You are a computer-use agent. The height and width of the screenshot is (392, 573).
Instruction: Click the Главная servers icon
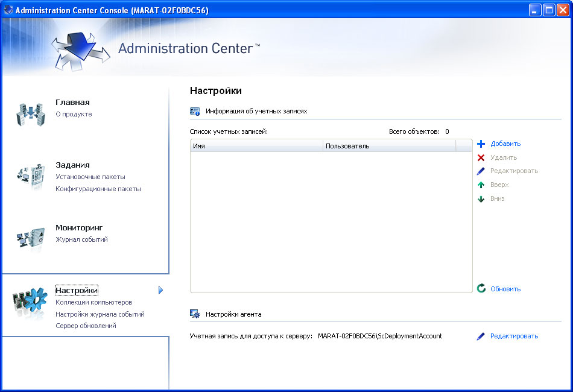click(x=31, y=114)
